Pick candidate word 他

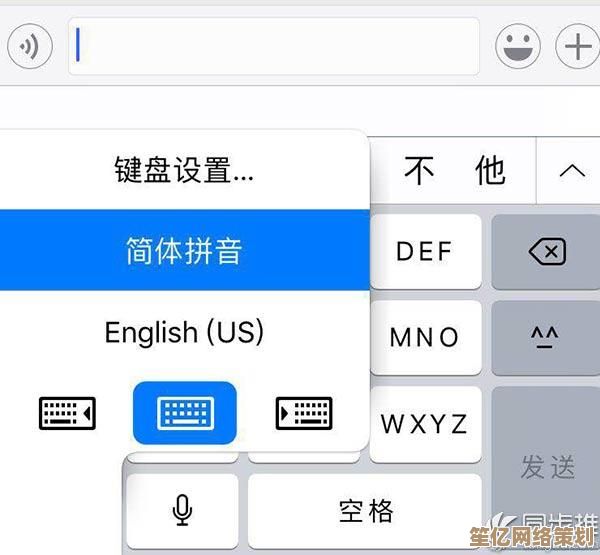(x=490, y=171)
